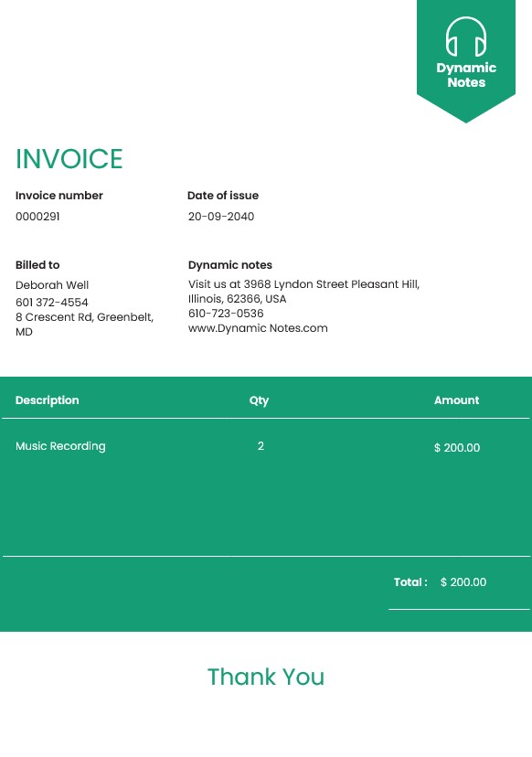Click the 'Billed to' label
The width and height of the screenshot is (532, 757).
(x=37, y=265)
